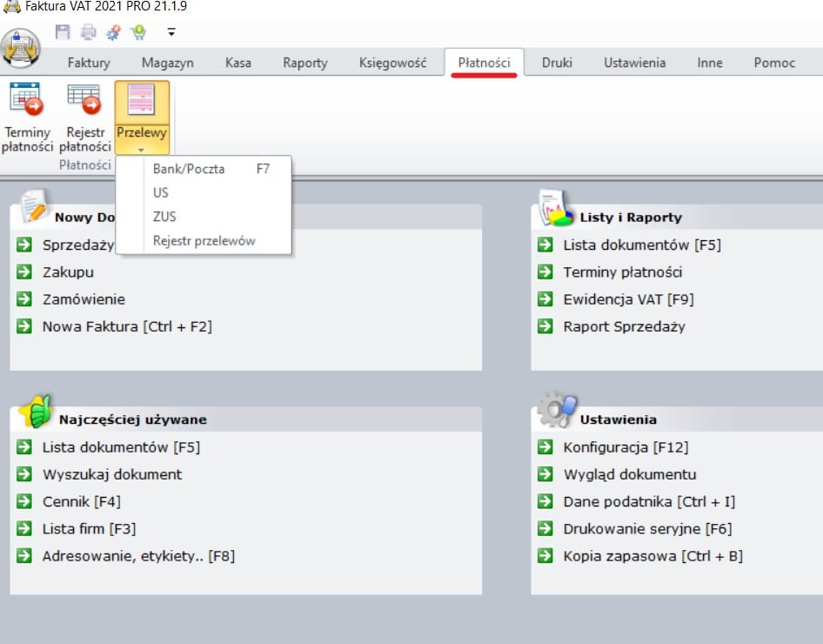Expand the quick access toolbar customize arrow

point(171,32)
